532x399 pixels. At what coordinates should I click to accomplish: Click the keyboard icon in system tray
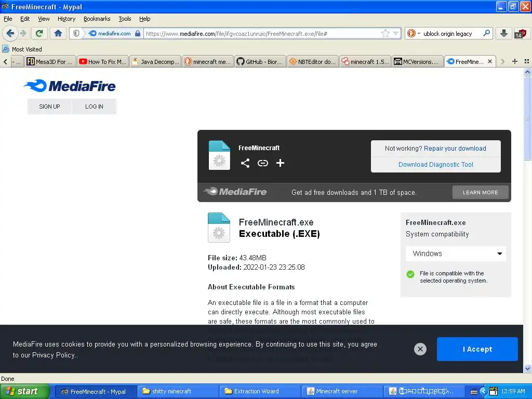(474, 392)
